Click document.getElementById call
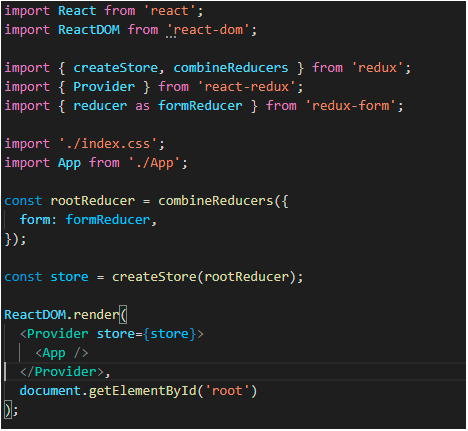Viewport: 468px width, 431px height. 138,391
